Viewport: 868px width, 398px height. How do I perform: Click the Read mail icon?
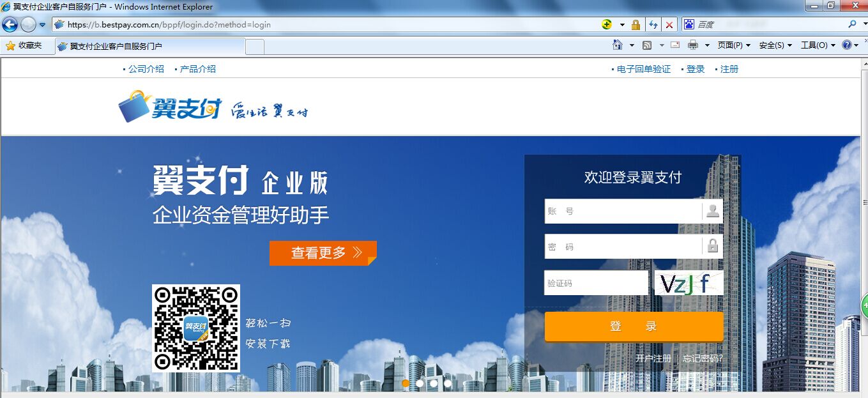pos(676,45)
